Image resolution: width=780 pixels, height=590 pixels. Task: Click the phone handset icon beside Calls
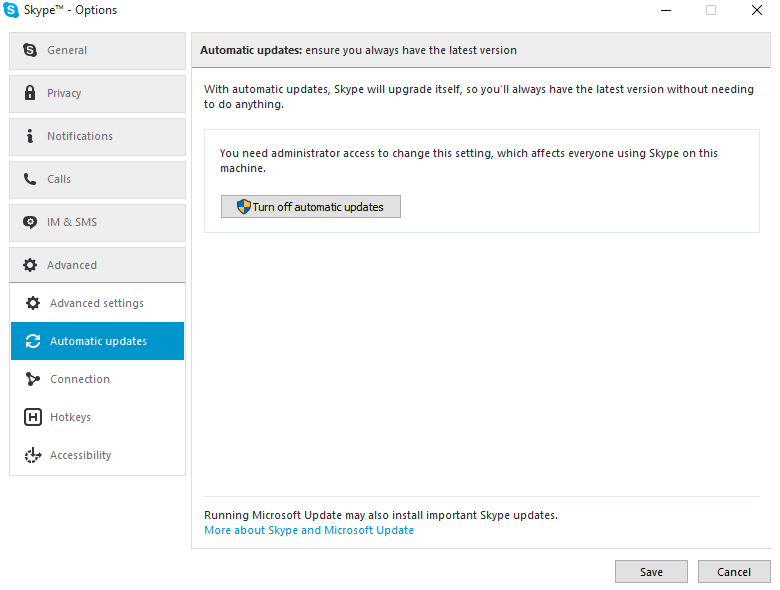[30, 179]
